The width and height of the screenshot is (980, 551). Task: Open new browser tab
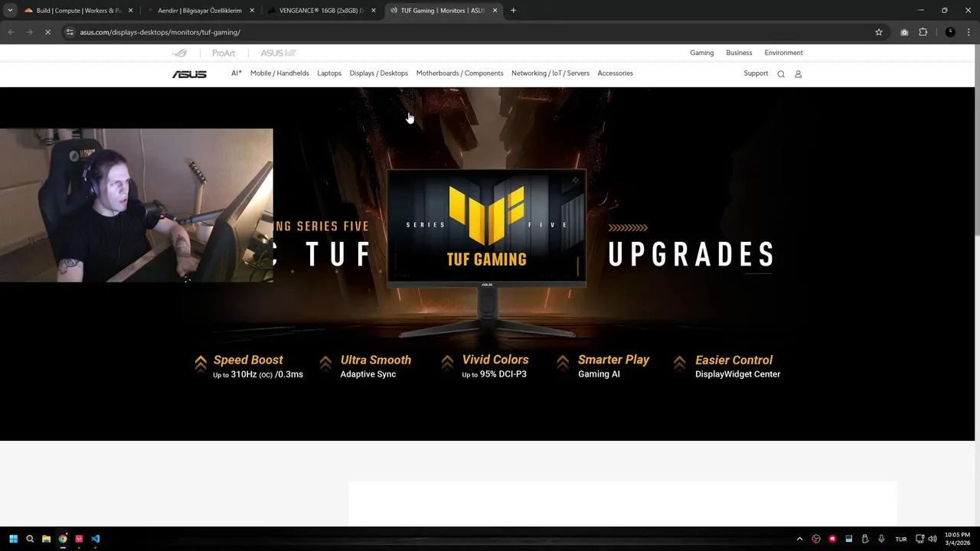coord(513,11)
